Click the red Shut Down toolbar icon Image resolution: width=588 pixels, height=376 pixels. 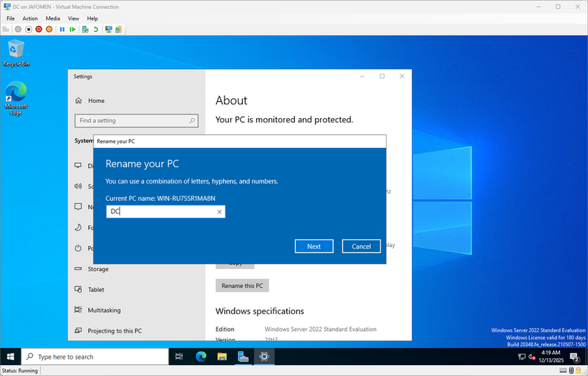click(x=39, y=29)
